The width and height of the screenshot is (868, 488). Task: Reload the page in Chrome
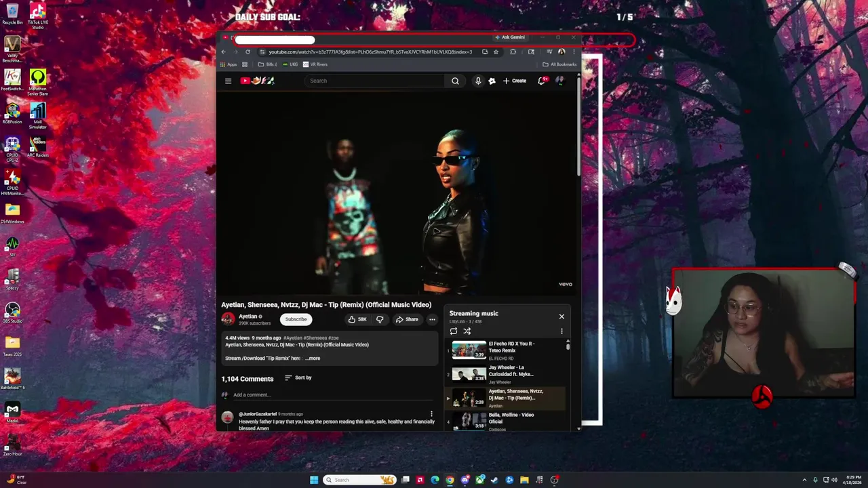[248, 52]
